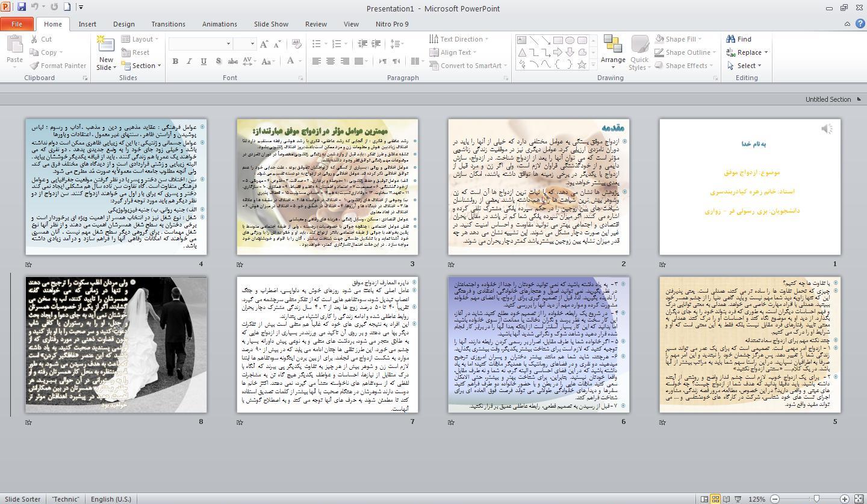The image size is (867, 504).
Task: Switch to Normal view in status bar
Action: [704, 499]
